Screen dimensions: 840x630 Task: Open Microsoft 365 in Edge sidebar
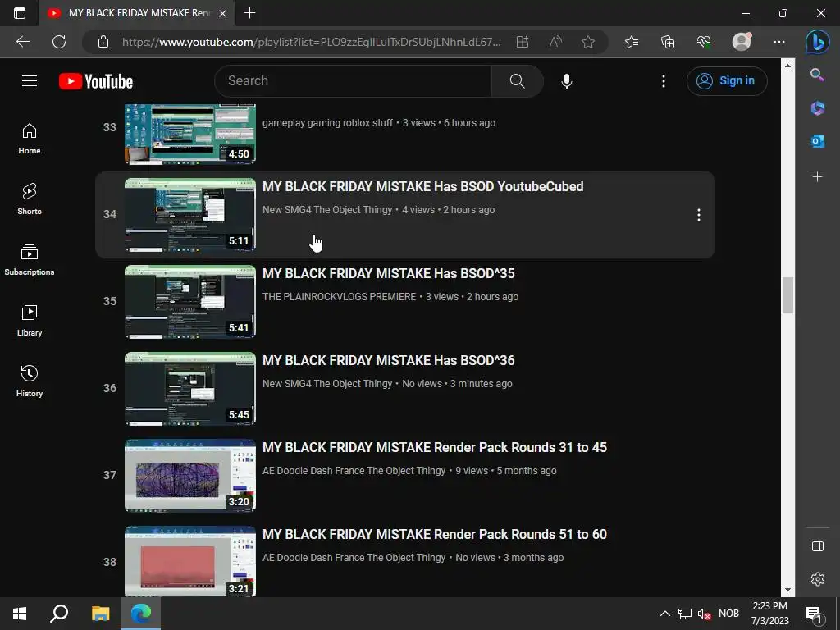click(818, 108)
